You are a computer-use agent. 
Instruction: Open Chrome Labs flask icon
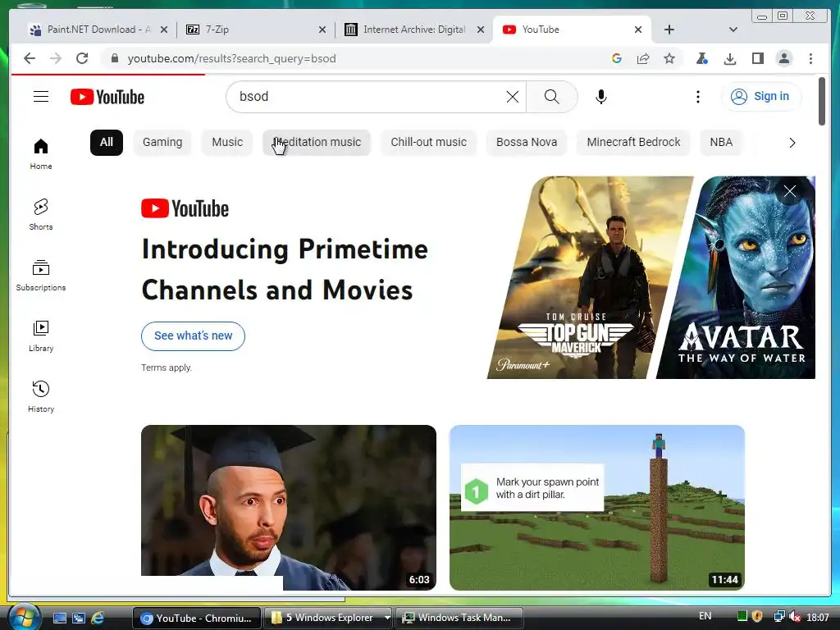click(702, 58)
